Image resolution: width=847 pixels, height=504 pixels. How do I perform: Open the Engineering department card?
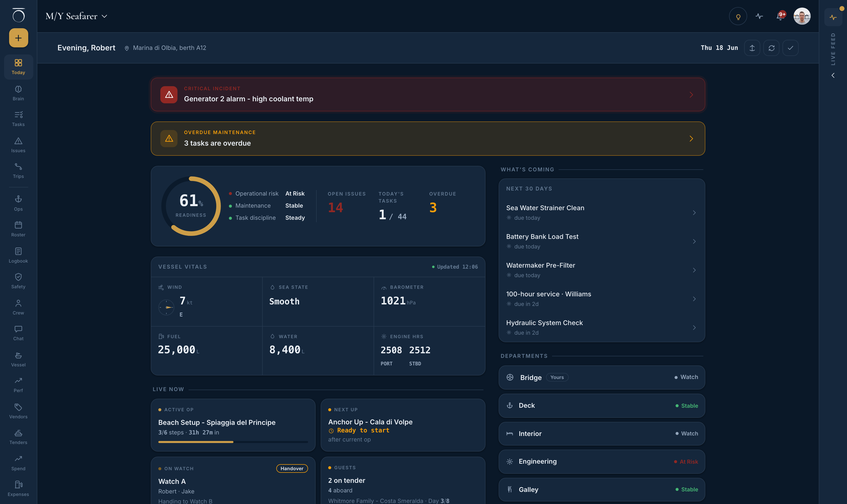point(601,462)
